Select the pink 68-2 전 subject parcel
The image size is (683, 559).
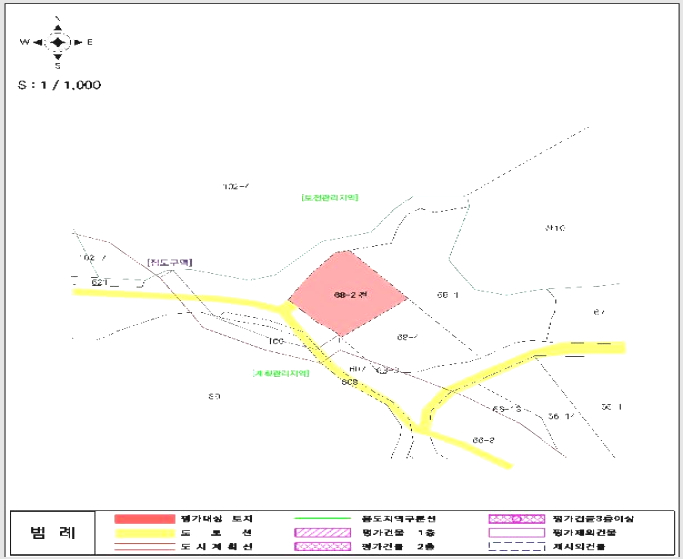coord(348,293)
